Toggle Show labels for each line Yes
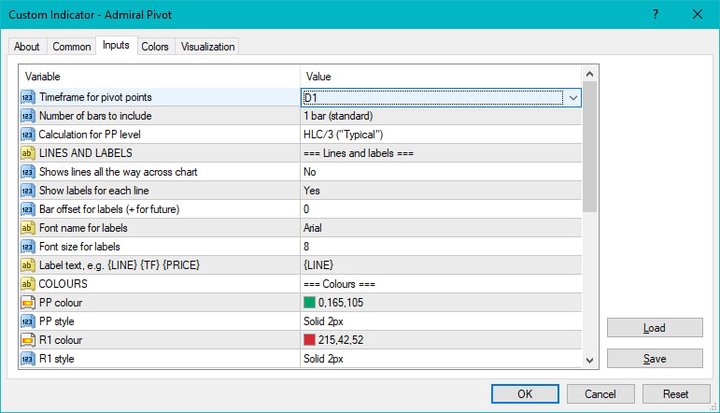This screenshot has height=413, width=720. [441, 191]
